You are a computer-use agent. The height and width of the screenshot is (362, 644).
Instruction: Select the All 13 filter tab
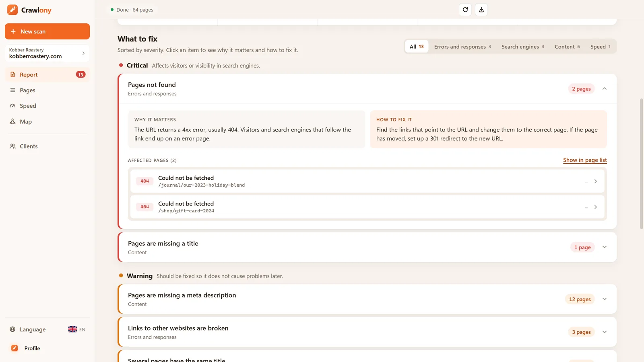(417, 47)
